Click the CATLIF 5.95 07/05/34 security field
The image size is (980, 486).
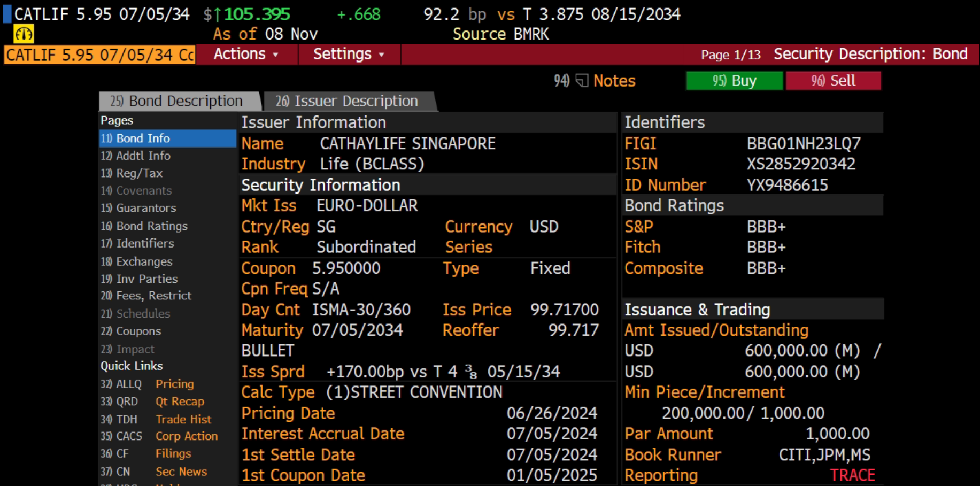pos(100,55)
